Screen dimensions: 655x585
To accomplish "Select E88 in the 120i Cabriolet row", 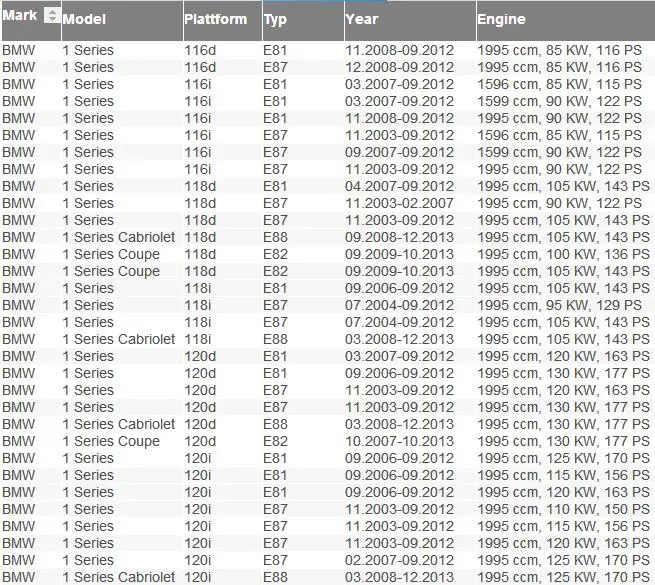I will 275,577.
